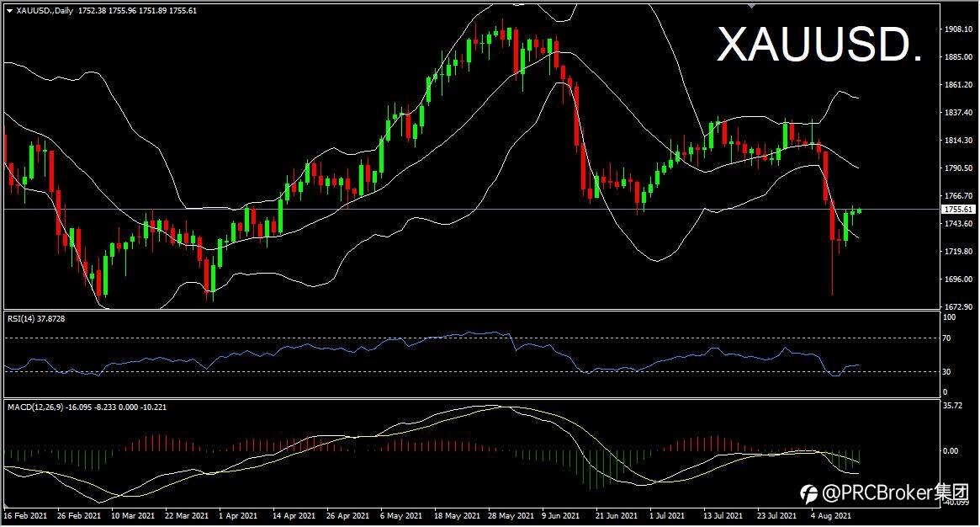Select the 1672.90 price axis label
The image size is (980, 527).
tap(958, 307)
